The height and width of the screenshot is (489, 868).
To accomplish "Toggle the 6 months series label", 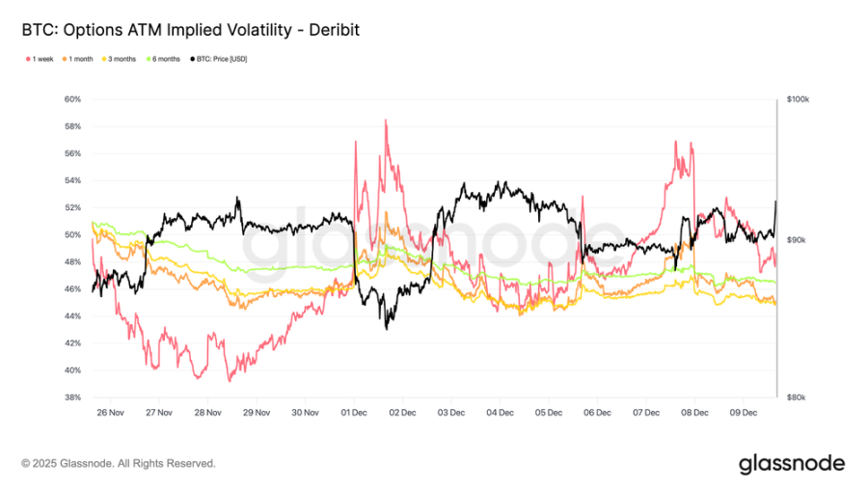I will [x=167, y=59].
